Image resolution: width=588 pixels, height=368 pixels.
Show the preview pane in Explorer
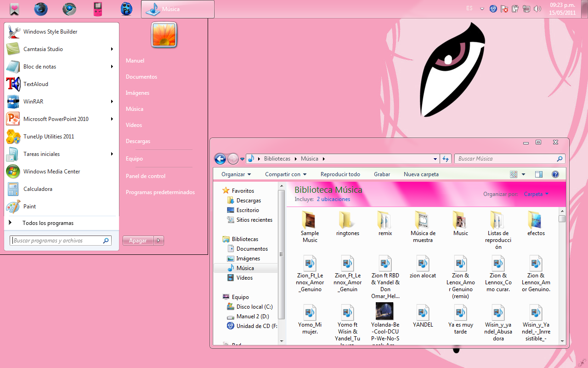538,174
